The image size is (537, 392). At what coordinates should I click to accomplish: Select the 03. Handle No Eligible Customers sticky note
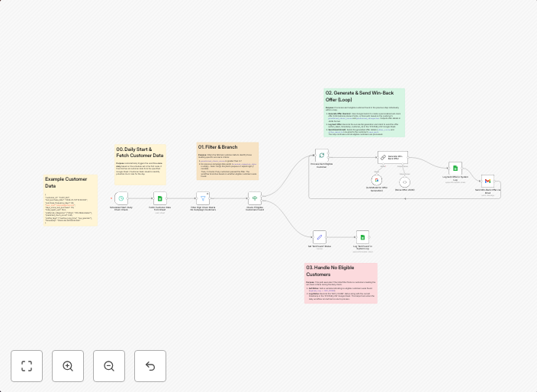341,283
